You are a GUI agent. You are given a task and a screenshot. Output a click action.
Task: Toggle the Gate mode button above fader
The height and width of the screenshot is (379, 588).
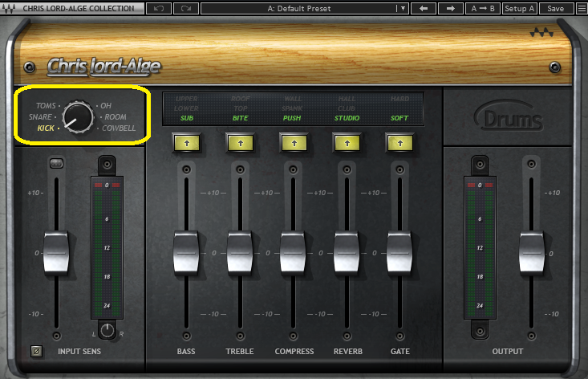coord(399,142)
